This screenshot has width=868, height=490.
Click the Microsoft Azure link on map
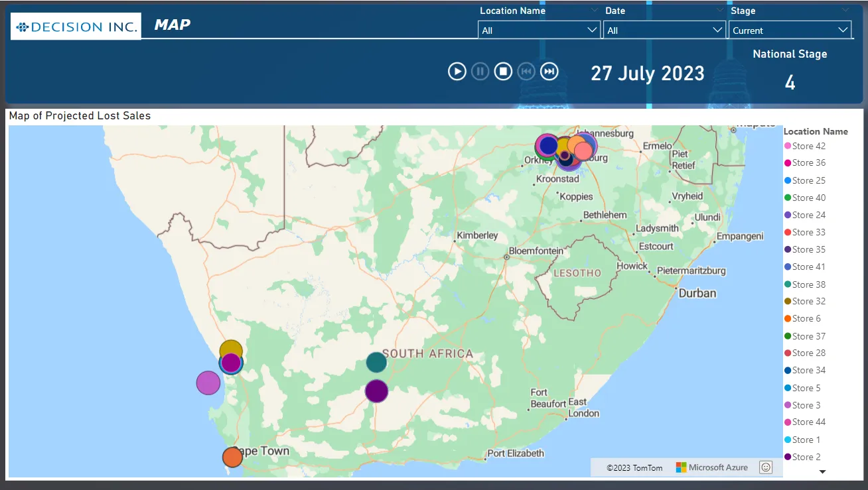click(711, 467)
